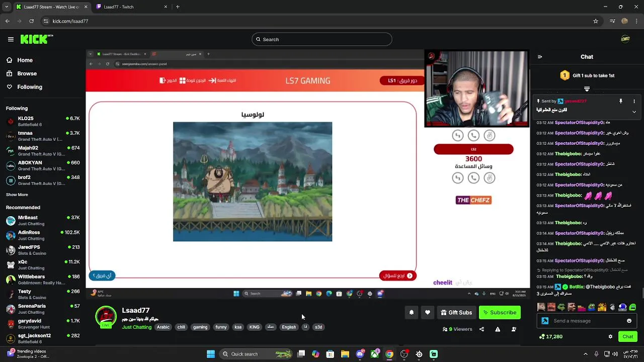Click Gift 1 sub to take 1st

[x=588, y=75]
